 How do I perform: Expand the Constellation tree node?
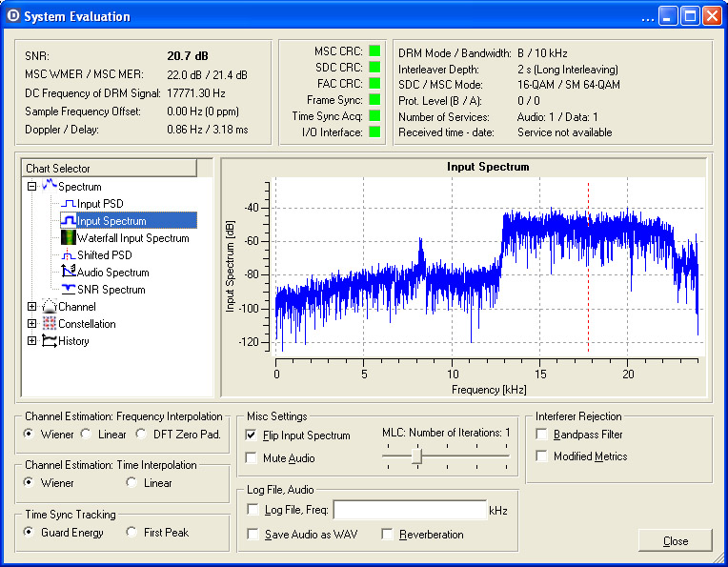click(x=31, y=324)
